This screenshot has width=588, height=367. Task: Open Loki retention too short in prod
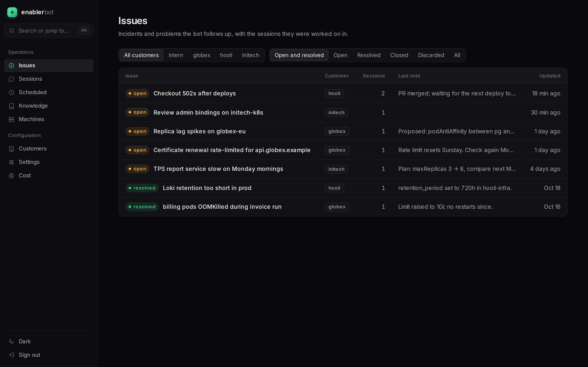[x=207, y=188]
